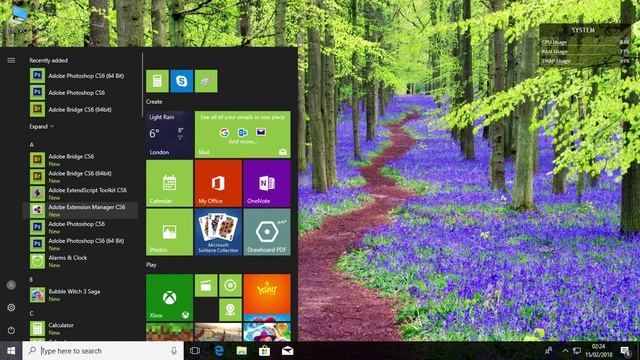Open the desktop icon at top-left corner

tap(18, 20)
